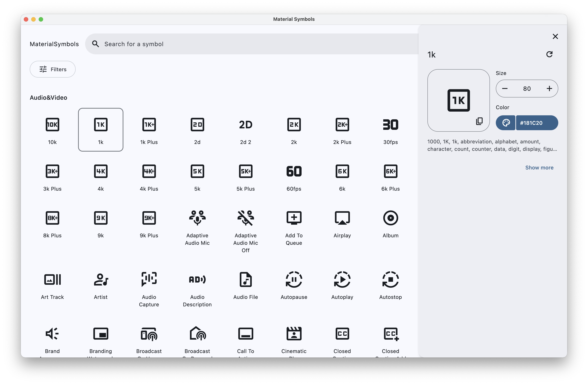The image size is (588, 385).
Task: Click the MaterialSymbols app title
Action: pyautogui.click(x=54, y=44)
